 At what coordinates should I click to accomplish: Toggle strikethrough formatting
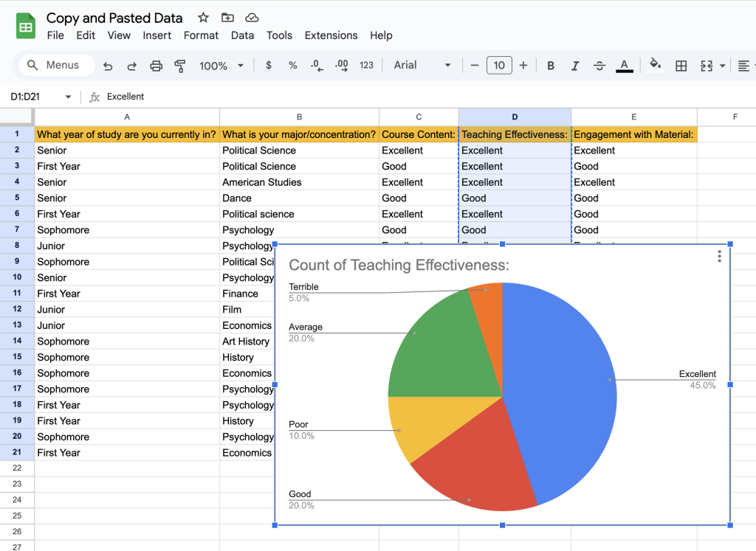coord(599,66)
